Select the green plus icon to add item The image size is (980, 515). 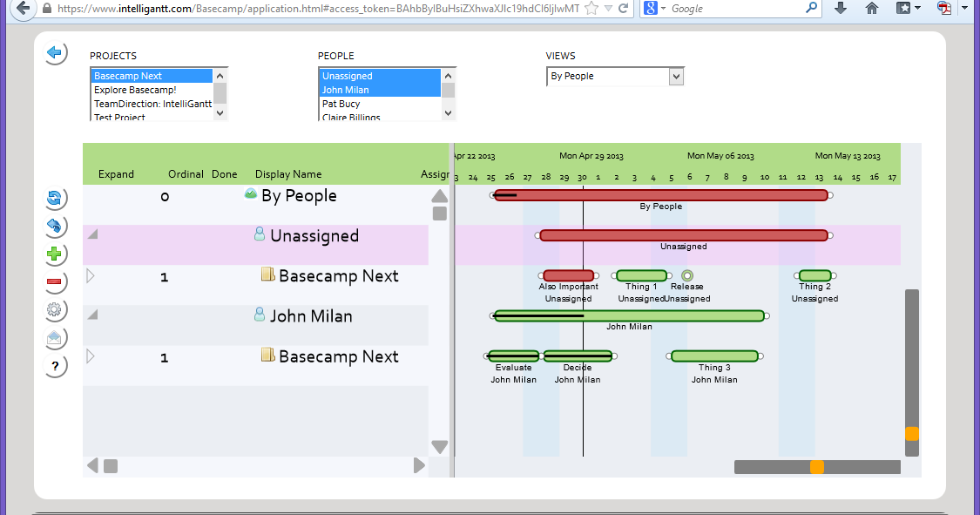point(55,254)
